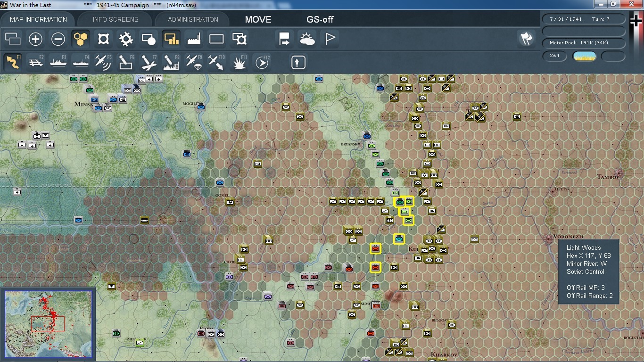Image resolution: width=644 pixels, height=362 pixels.
Task: Select F6 bomb unit mode icon
Action: 126,62
